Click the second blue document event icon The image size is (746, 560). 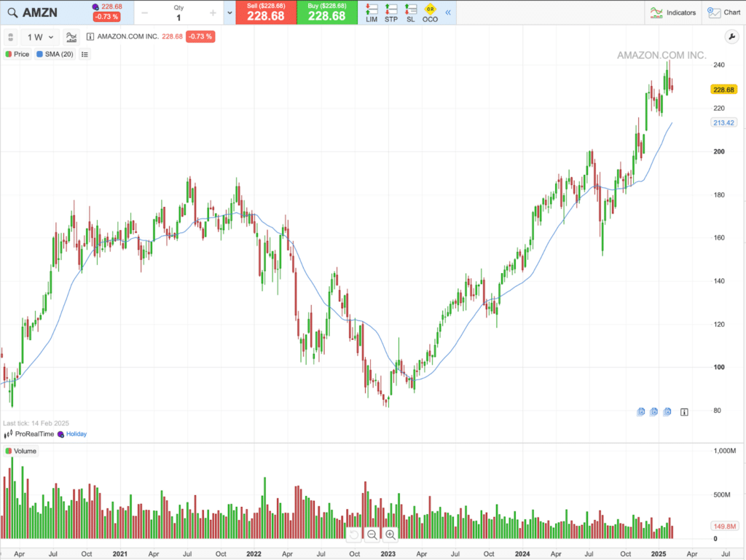tap(653, 411)
